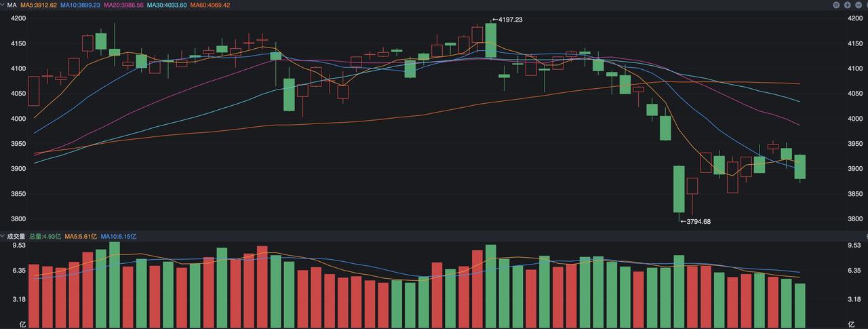This screenshot has width=868, height=329.
Task: Click the plus zoom-in icon at top right
Action: (848, 5)
